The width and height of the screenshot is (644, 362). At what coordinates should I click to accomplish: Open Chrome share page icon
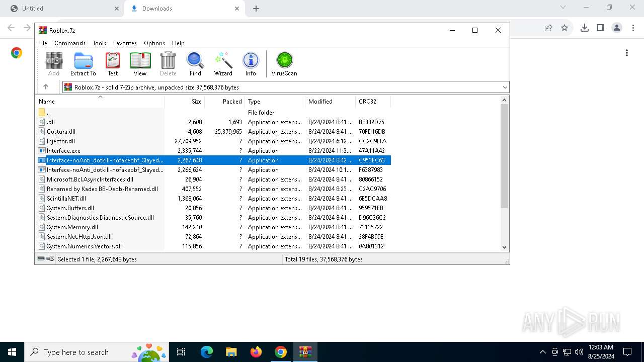pyautogui.click(x=548, y=28)
